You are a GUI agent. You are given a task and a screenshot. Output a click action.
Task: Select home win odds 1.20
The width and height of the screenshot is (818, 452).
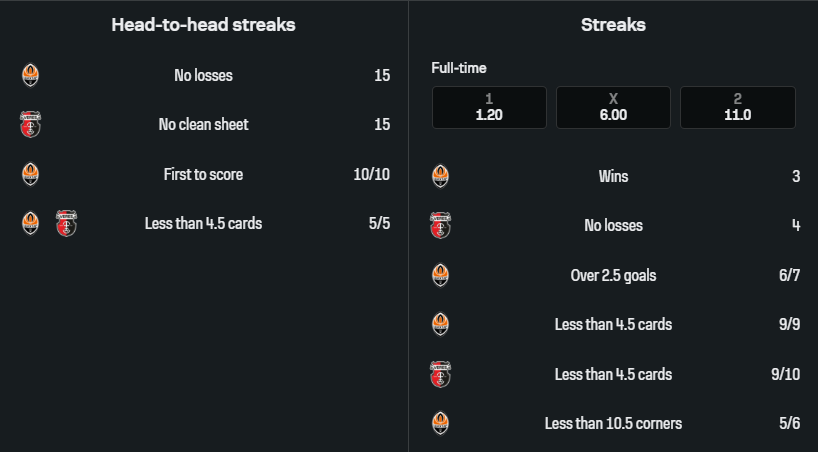click(x=489, y=107)
